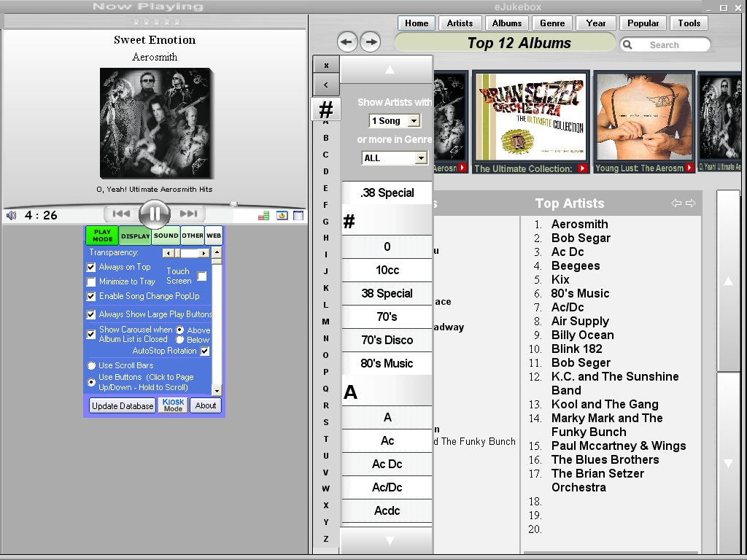Skip to the previous track
This screenshot has height=560, width=747.
(122, 214)
